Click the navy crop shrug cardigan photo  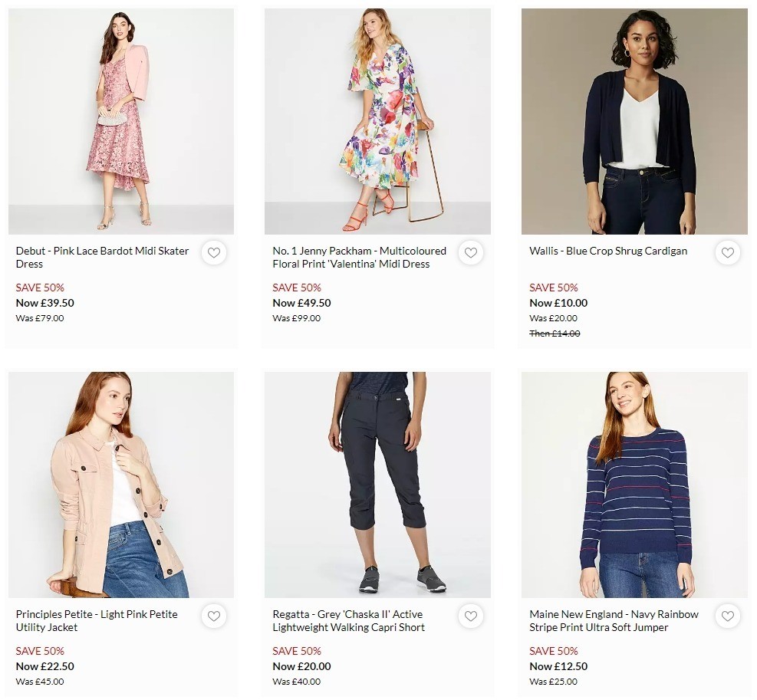634,120
